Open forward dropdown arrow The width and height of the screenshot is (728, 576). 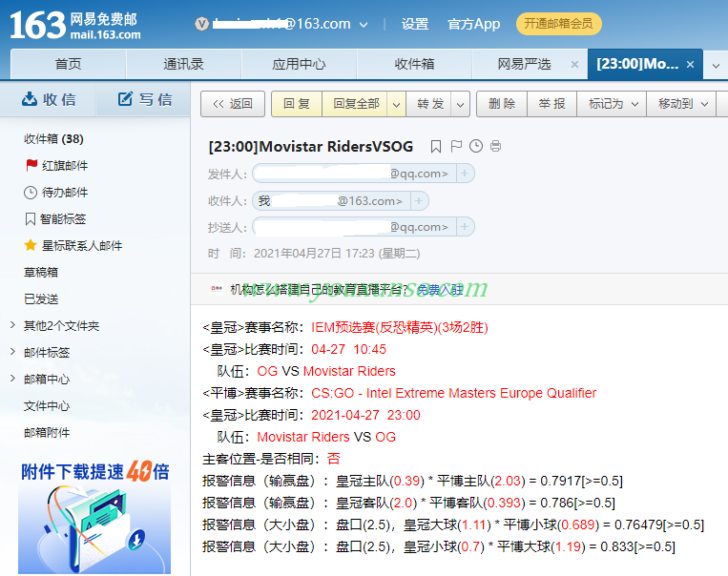coord(460,105)
